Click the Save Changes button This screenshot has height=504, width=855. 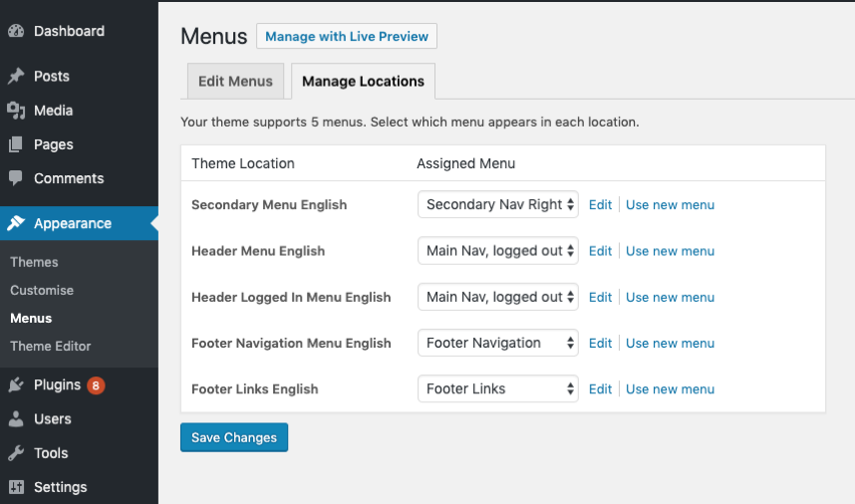(x=234, y=437)
